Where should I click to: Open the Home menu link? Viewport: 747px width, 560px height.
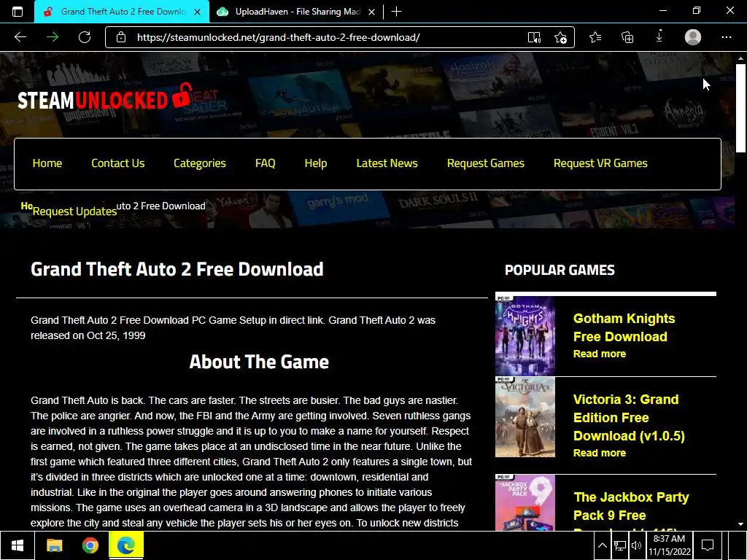click(x=47, y=163)
